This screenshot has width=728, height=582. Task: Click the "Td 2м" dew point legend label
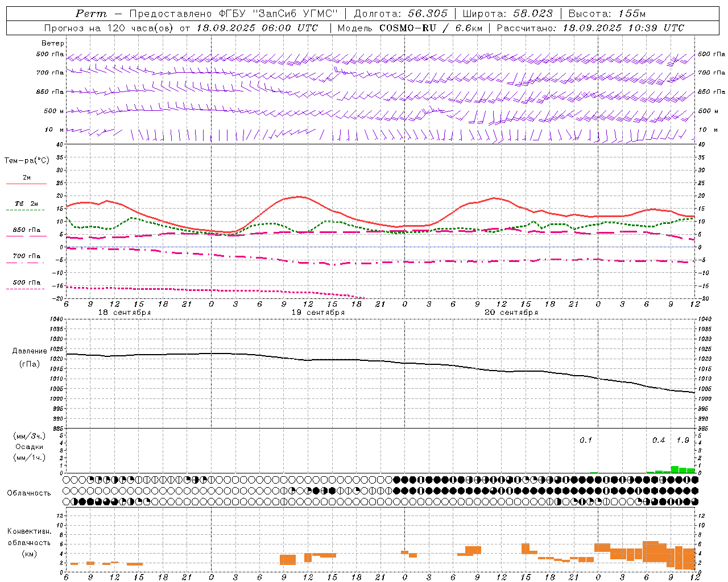[x=27, y=203]
